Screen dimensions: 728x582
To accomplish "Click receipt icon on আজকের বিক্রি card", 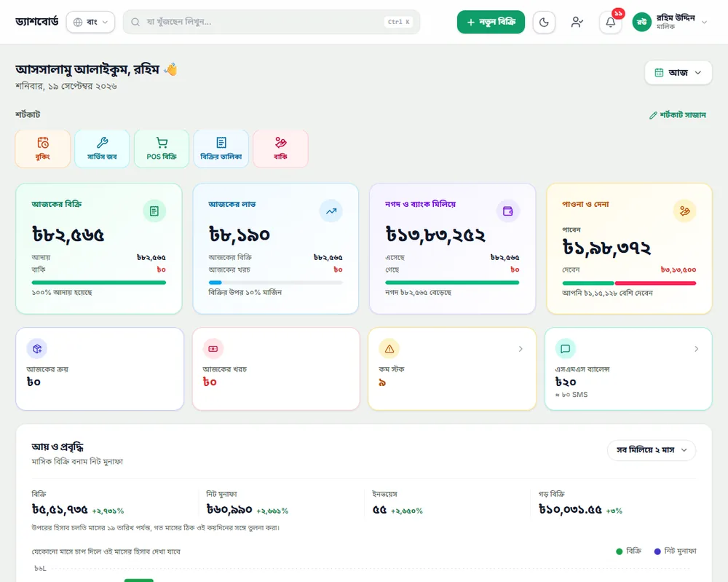I will click(x=154, y=211).
